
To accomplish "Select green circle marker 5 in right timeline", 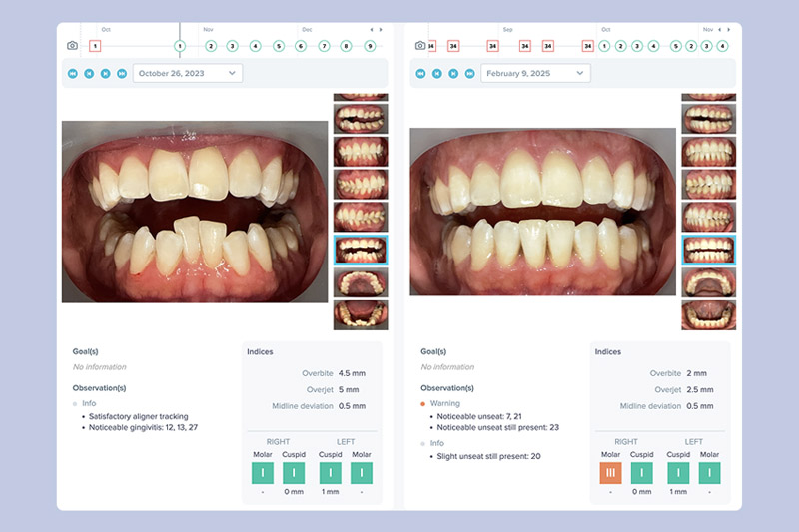I will [x=676, y=46].
